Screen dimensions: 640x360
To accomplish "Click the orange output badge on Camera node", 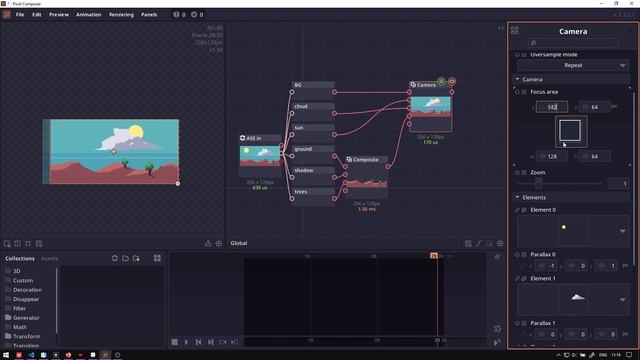I will tap(452, 81).
